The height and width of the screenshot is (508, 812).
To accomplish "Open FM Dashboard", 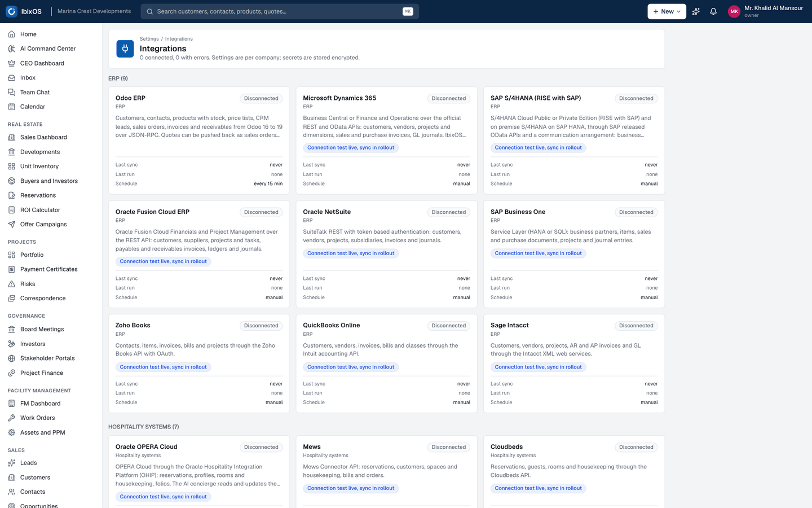I will click(51, 404).
